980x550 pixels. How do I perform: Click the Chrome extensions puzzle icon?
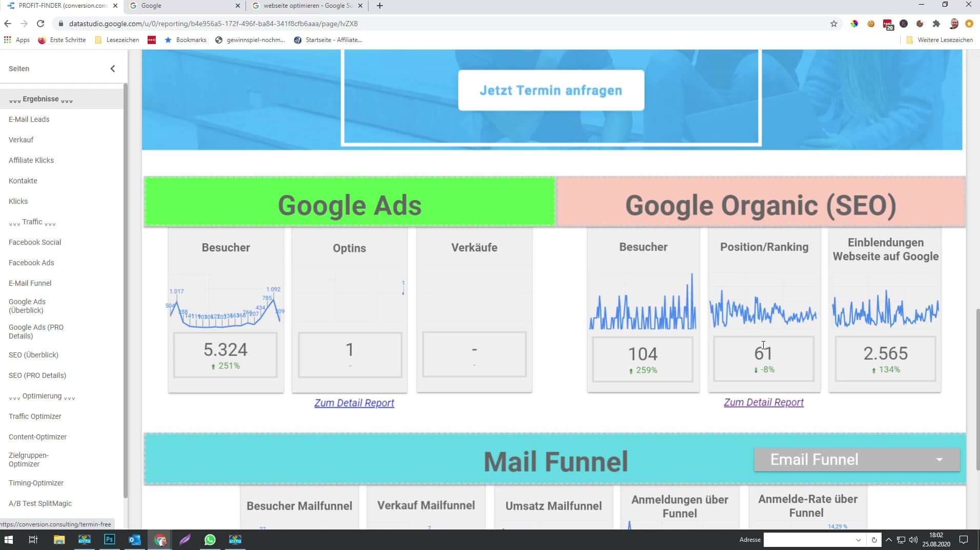tap(936, 24)
